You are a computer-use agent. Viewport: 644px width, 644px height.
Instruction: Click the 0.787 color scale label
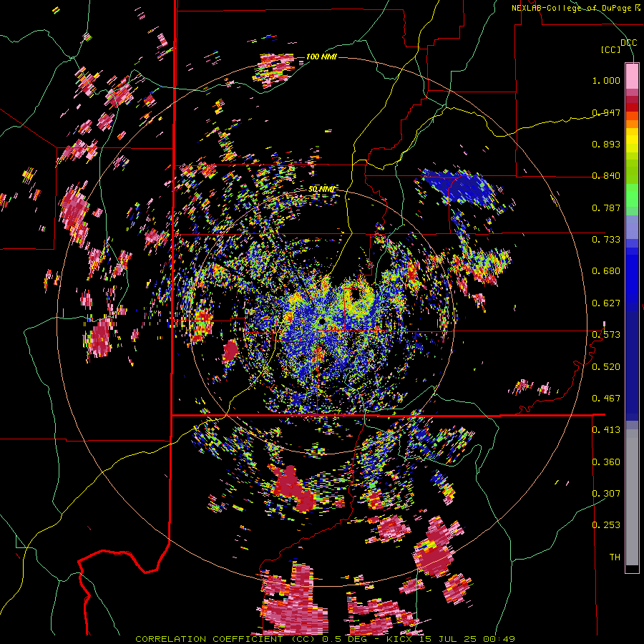606,208
